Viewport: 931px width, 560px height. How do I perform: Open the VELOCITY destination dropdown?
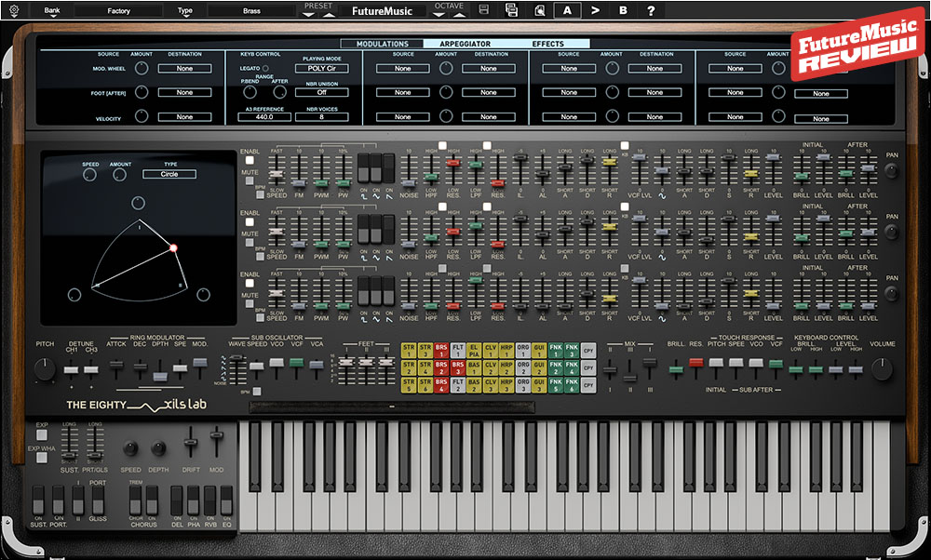tap(184, 117)
